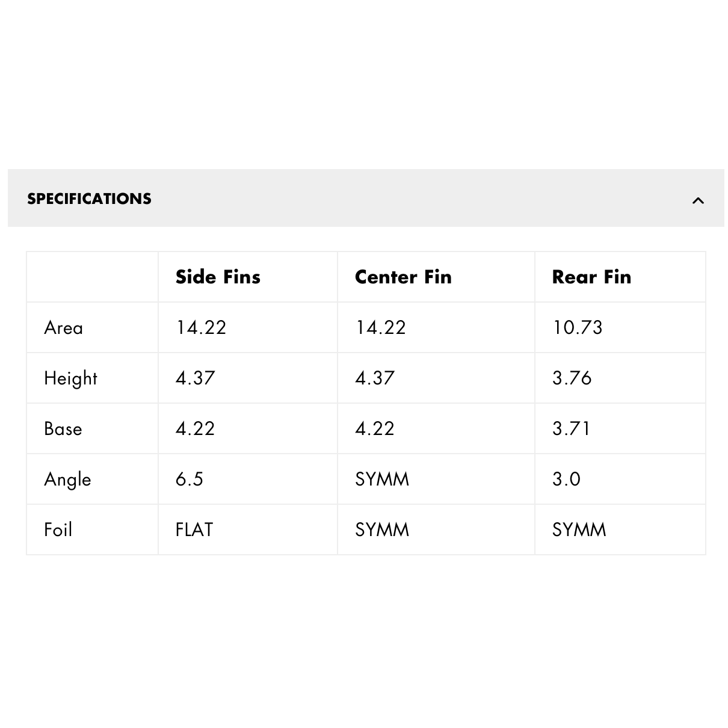728x728 pixels.
Task: Click the Foil row label
Action: pyautogui.click(x=58, y=529)
